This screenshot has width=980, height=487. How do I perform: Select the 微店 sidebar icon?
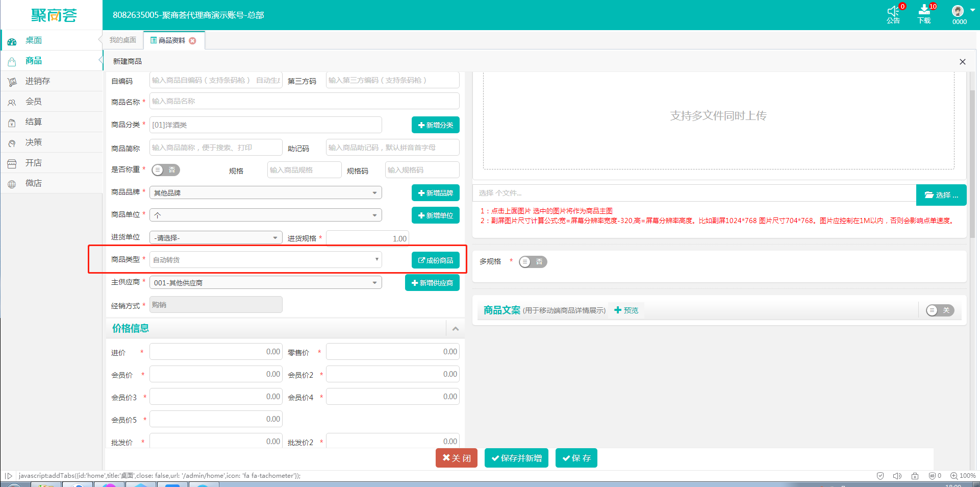(x=34, y=183)
